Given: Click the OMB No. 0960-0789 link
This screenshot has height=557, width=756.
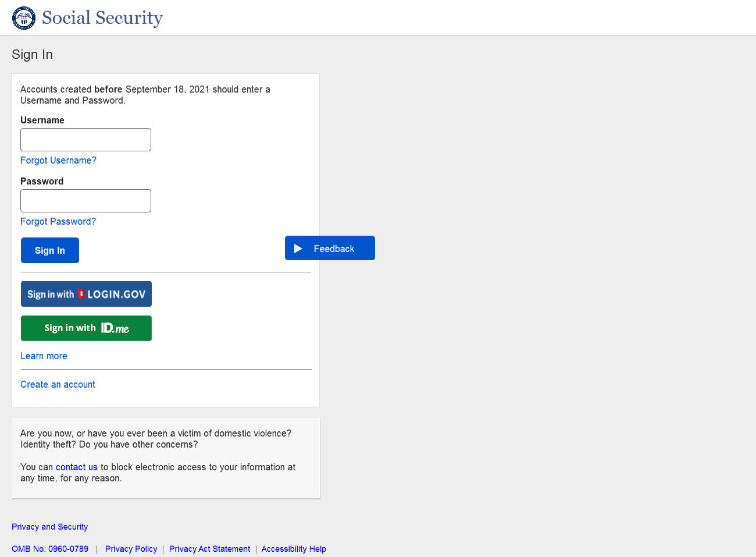Looking at the screenshot, I should [x=50, y=549].
